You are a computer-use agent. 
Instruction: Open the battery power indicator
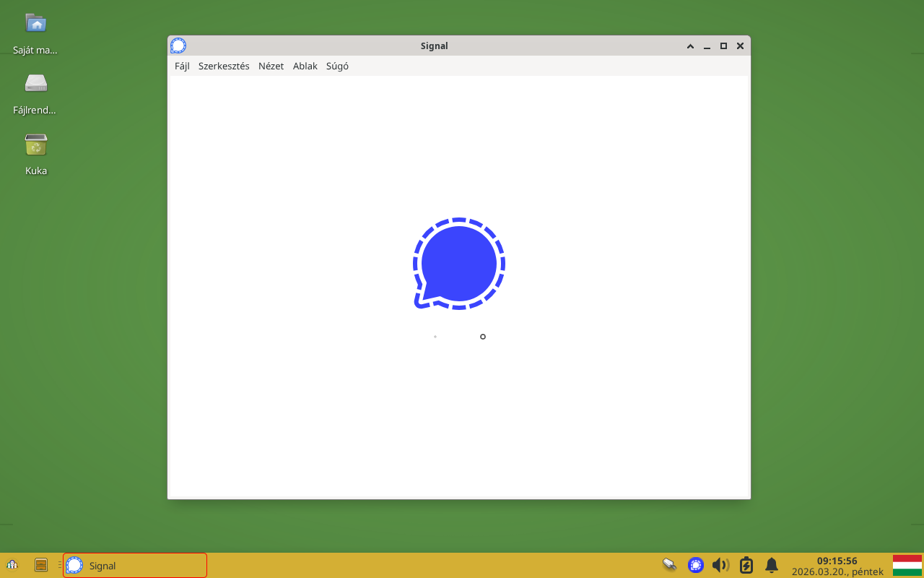pos(746,565)
